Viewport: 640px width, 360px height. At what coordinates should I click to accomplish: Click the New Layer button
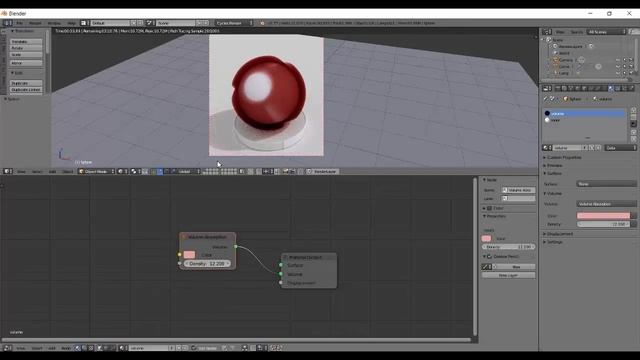click(508, 275)
